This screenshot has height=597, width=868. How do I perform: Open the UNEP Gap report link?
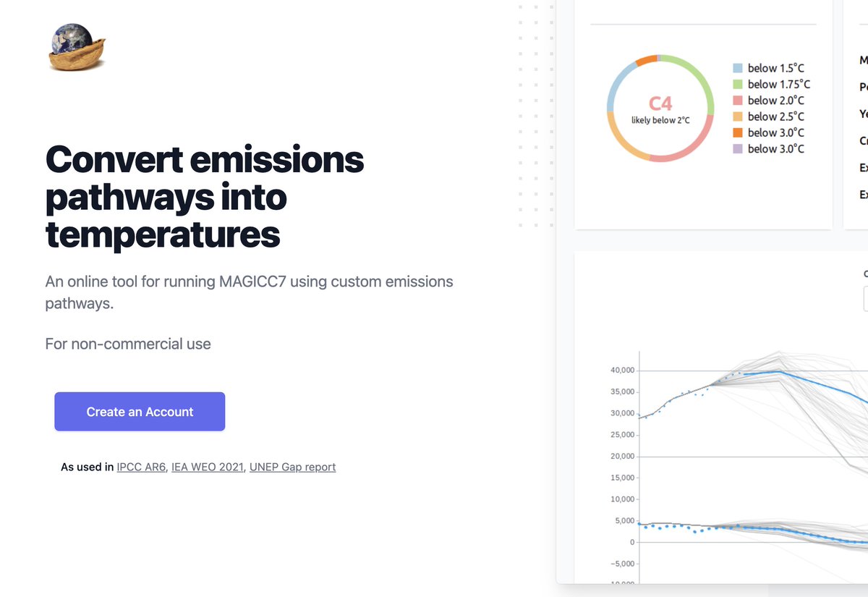(292, 467)
